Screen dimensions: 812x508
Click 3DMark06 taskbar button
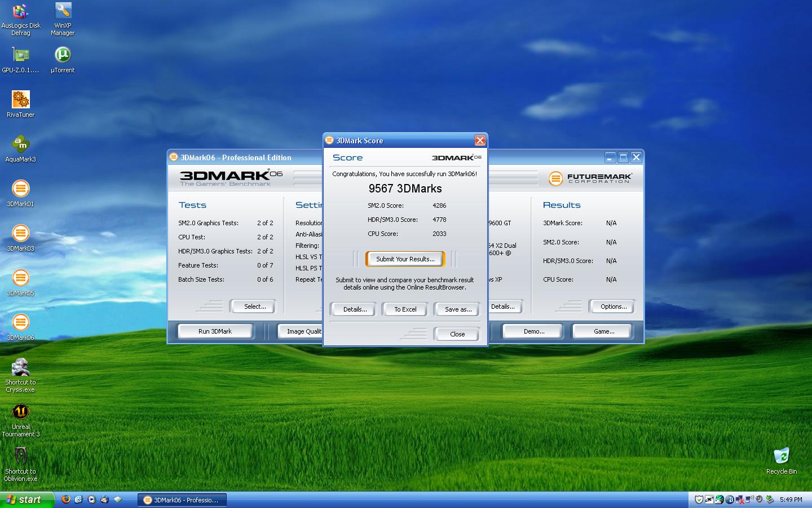[x=182, y=500]
